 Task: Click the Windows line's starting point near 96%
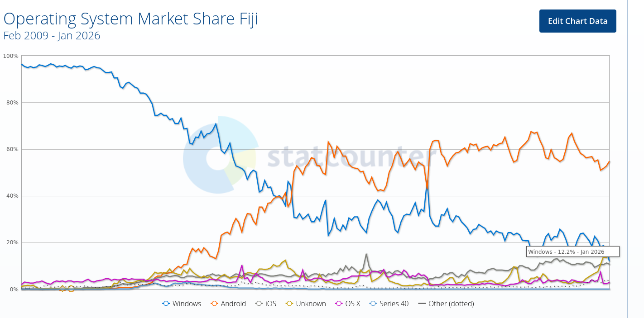coord(22,64)
